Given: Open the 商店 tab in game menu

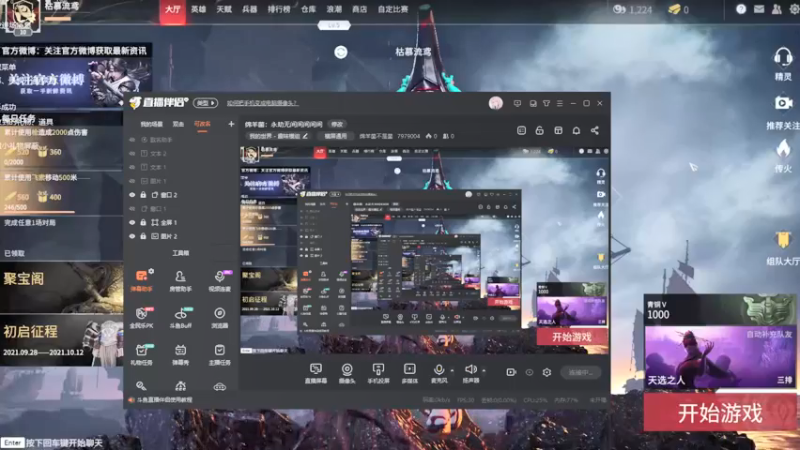Looking at the screenshot, I should click(x=359, y=9).
